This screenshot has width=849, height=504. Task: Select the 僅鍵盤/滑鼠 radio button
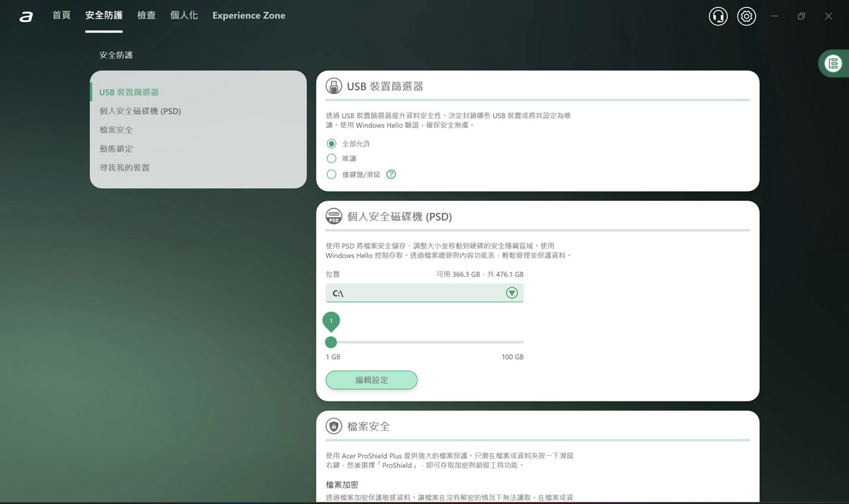coord(331,175)
